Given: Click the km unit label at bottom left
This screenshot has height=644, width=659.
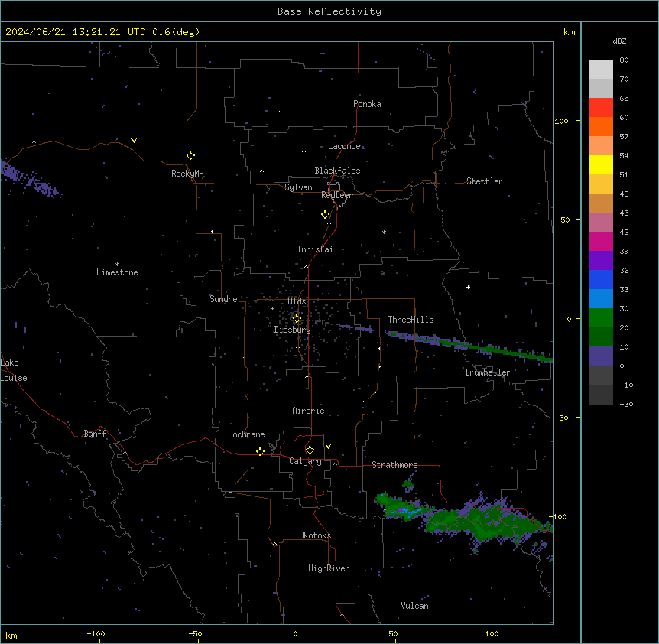Looking at the screenshot, I should pyautogui.click(x=11, y=635).
